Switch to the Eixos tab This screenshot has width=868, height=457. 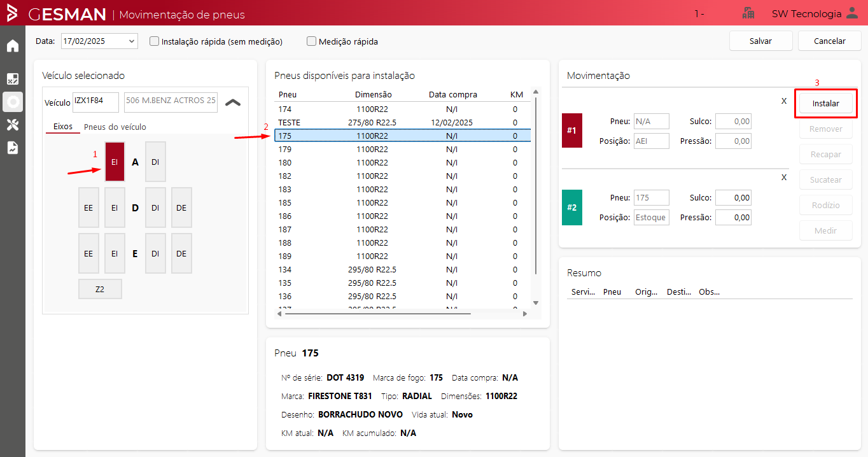click(63, 127)
